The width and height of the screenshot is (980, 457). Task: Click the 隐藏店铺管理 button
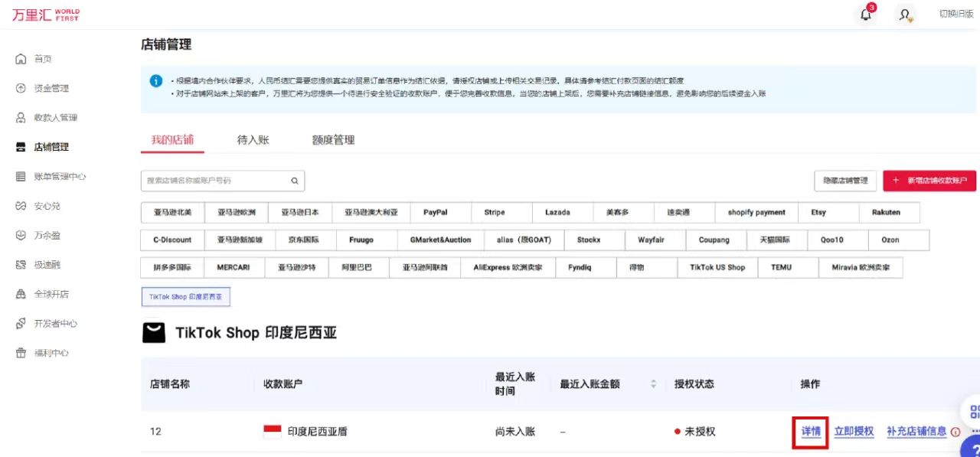pyautogui.click(x=845, y=181)
